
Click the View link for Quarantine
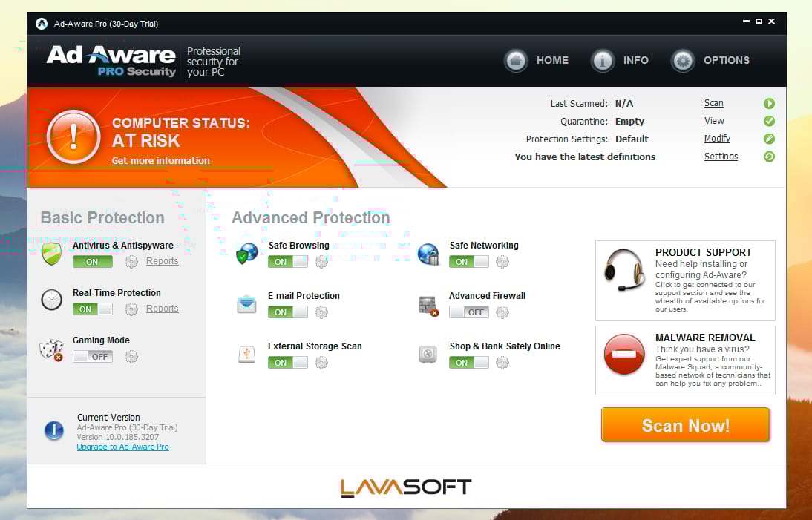pyautogui.click(x=714, y=121)
